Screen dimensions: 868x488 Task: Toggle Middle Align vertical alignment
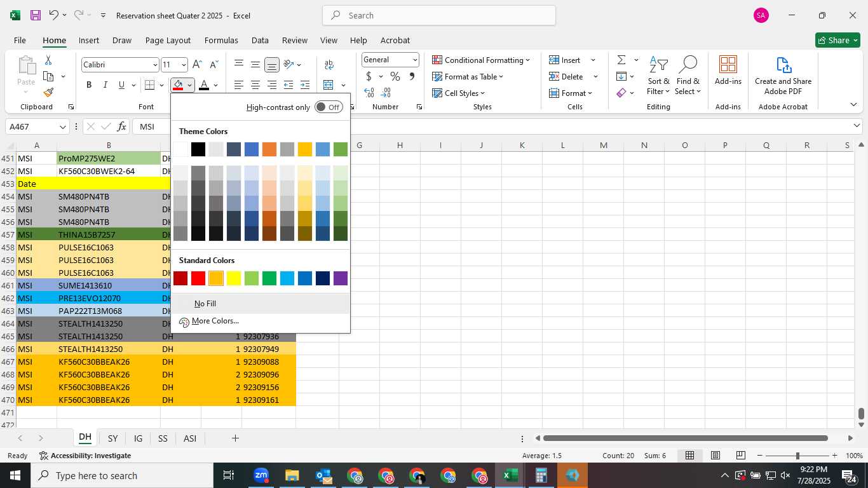pyautogui.click(x=255, y=64)
